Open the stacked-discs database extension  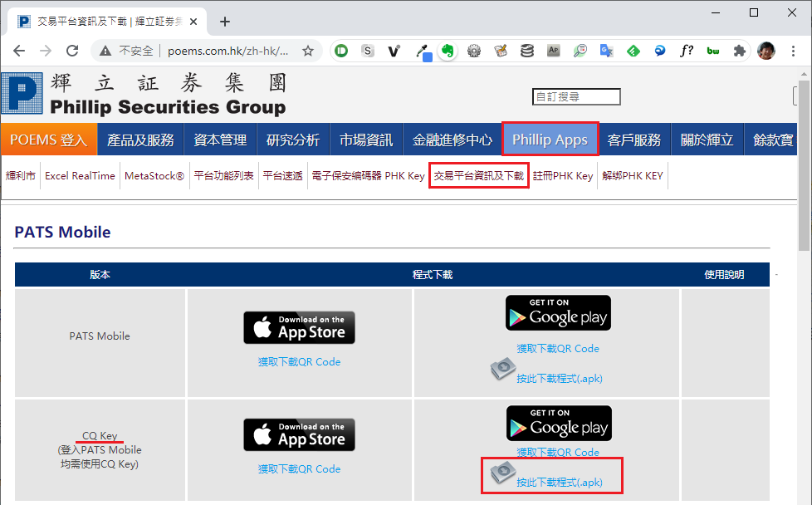pos(527,51)
